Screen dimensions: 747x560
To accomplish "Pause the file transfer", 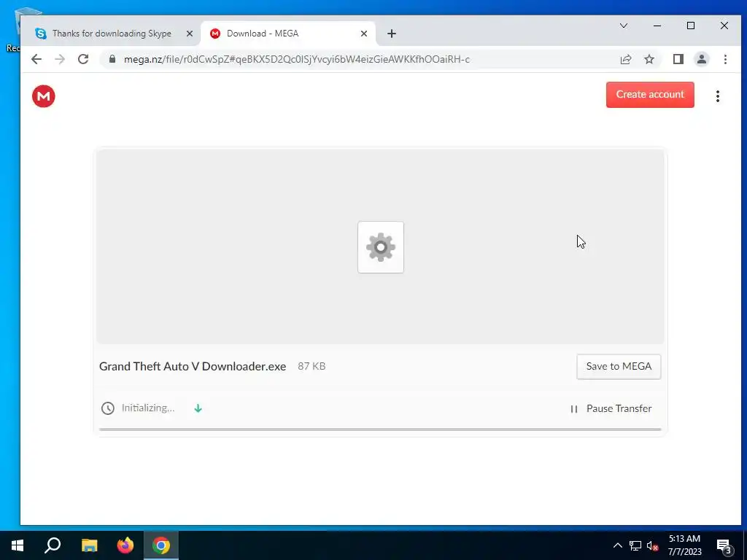I will (611, 408).
